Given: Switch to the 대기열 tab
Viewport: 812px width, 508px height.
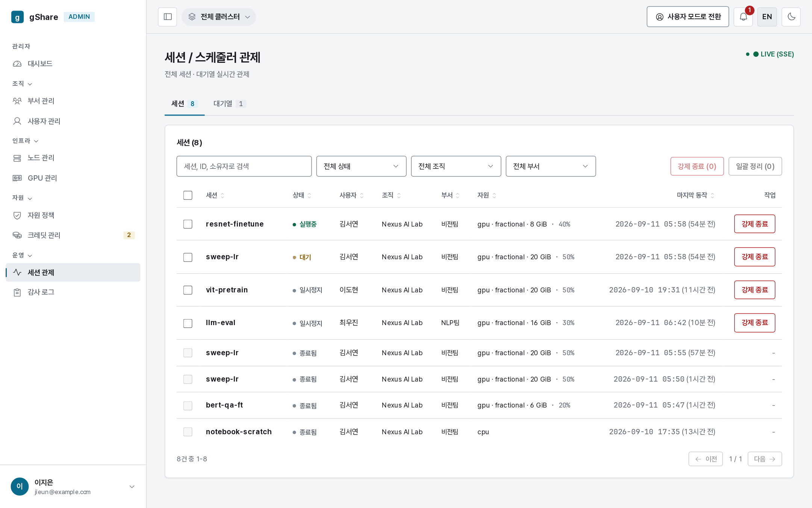Looking at the screenshot, I should 229,104.
